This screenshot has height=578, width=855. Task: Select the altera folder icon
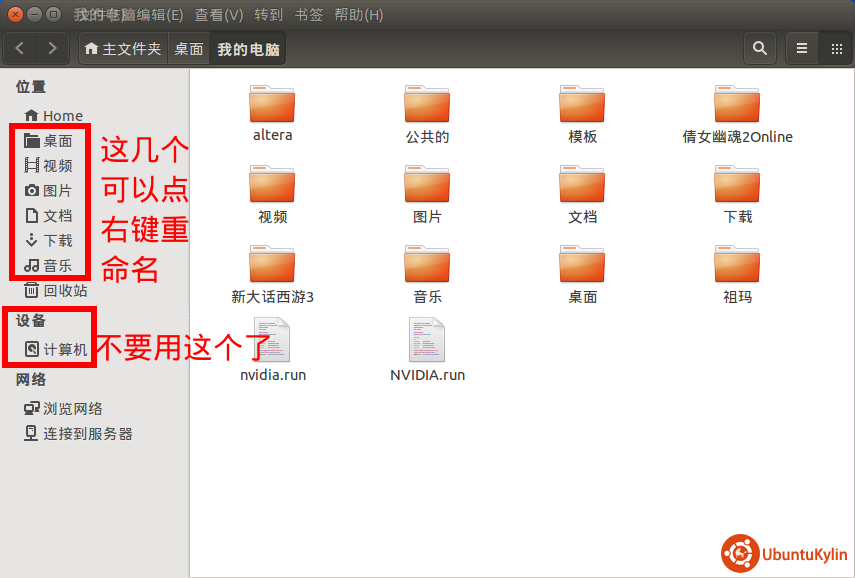[x=273, y=105]
